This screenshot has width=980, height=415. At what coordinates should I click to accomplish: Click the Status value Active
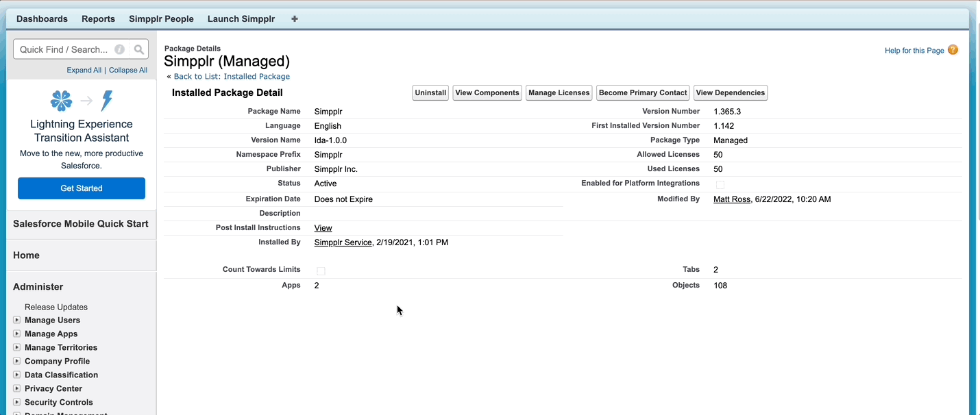tap(326, 184)
